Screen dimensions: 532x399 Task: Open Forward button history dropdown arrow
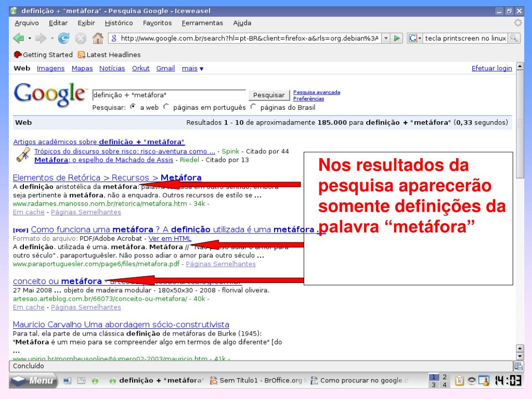tap(52, 38)
